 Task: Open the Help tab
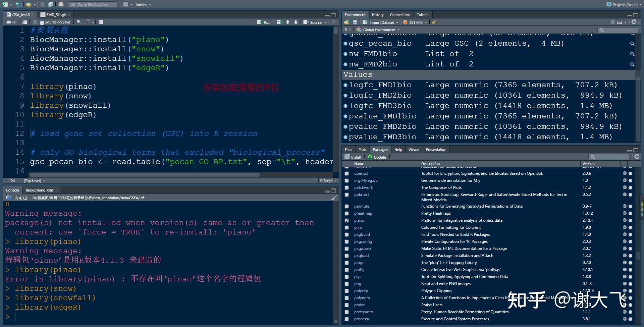398,150
